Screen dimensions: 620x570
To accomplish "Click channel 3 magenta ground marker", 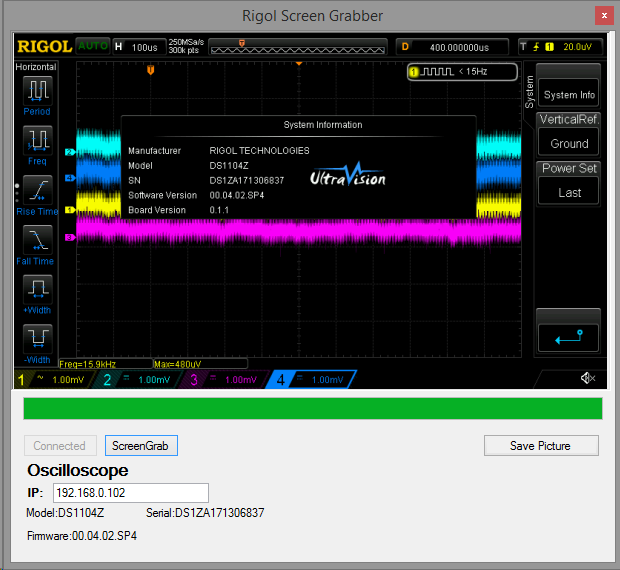I will [x=70, y=237].
